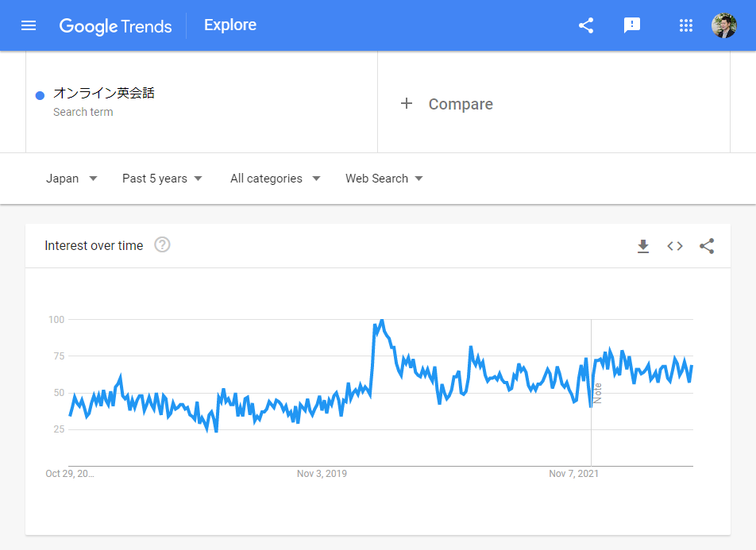Image resolution: width=756 pixels, height=550 pixels.
Task: Open the Web Search type dropdown
Action: [x=384, y=179]
